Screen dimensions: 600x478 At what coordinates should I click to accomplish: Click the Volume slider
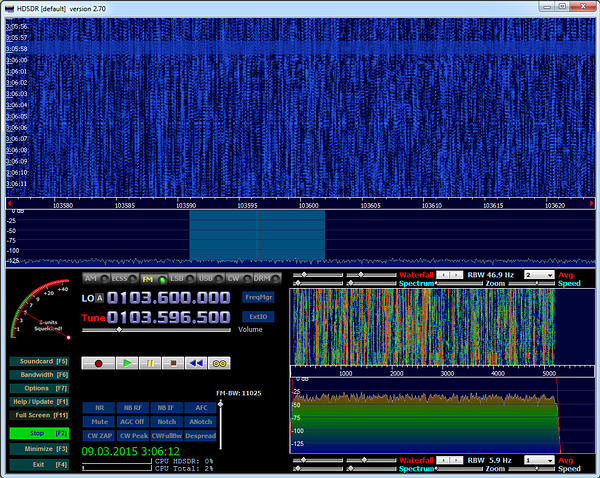coord(119,329)
